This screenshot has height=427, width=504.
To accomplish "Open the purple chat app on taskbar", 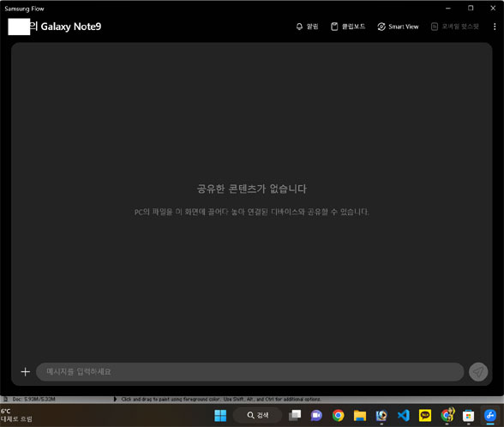I will click(x=316, y=415).
